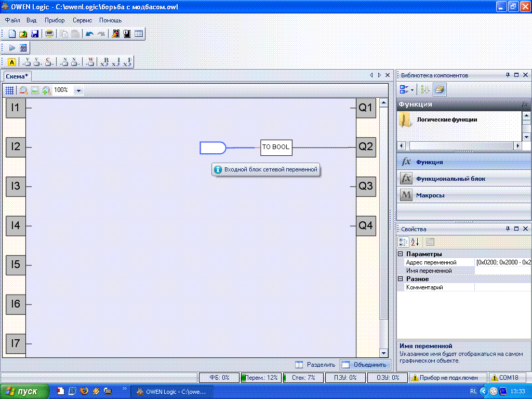
Task: Click the red 'C' constant block icon
Action: (x=48, y=62)
